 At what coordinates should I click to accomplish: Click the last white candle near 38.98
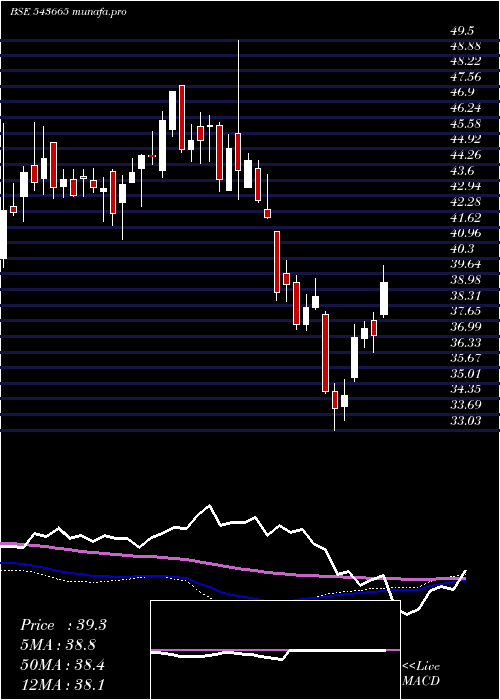click(x=383, y=292)
